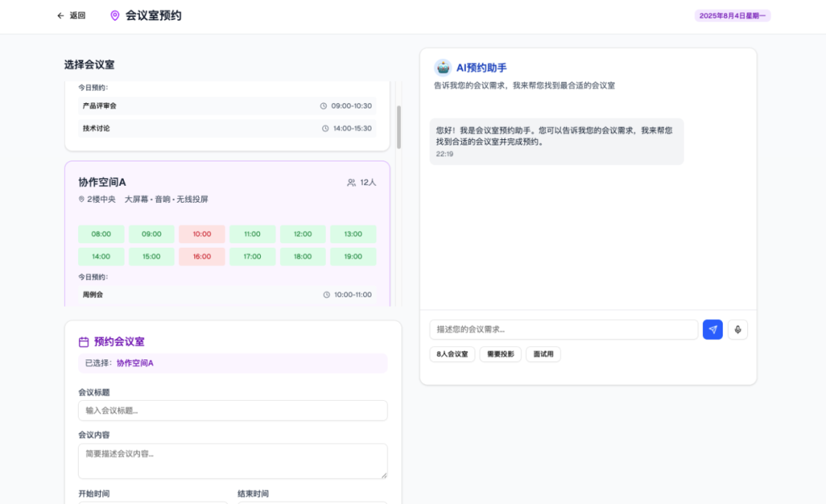Click the clock icon beside 10:00-11:00
The width and height of the screenshot is (826, 504).
point(327,295)
